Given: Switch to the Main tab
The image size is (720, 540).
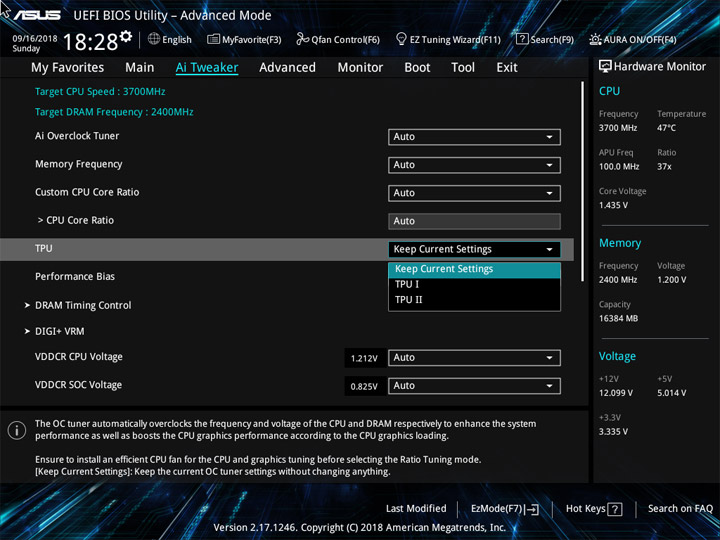Looking at the screenshot, I should [x=140, y=68].
